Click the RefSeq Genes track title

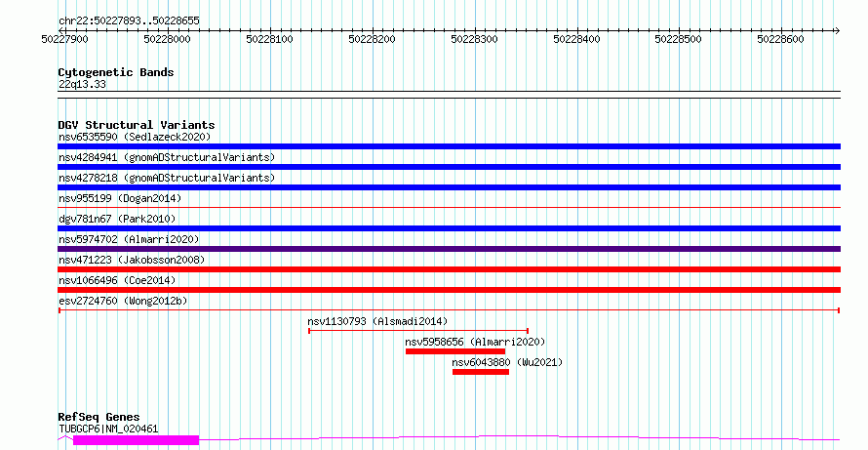point(99,418)
